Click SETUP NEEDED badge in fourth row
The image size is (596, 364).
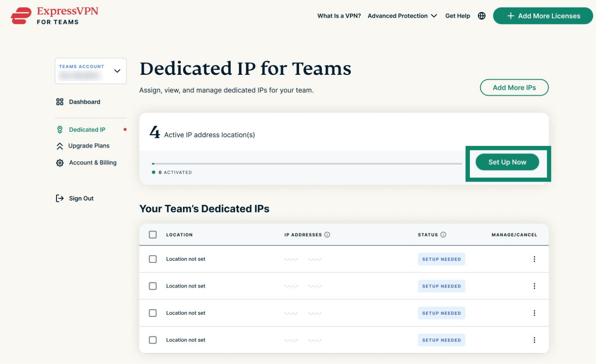point(441,340)
